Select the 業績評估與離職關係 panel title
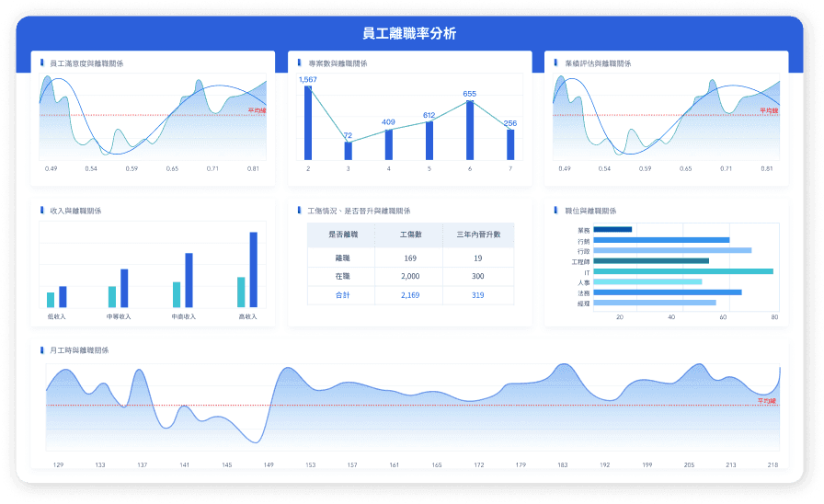 pos(598,63)
